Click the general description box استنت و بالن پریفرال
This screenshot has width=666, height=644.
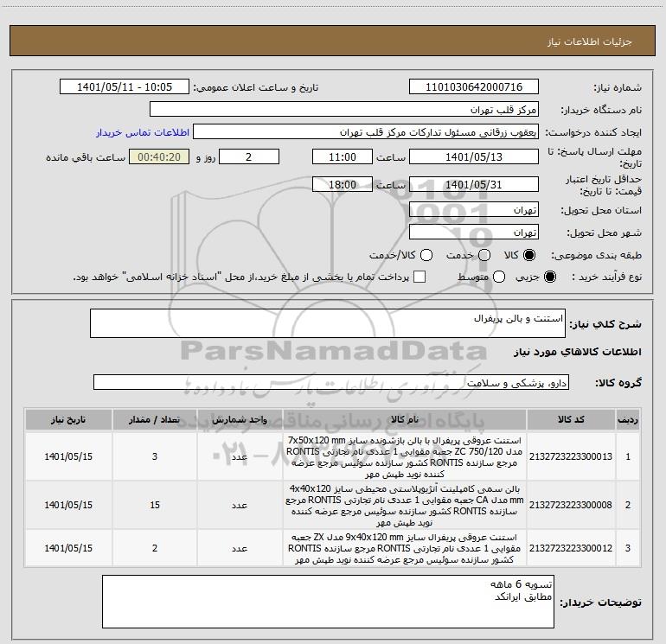click(328, 323)
